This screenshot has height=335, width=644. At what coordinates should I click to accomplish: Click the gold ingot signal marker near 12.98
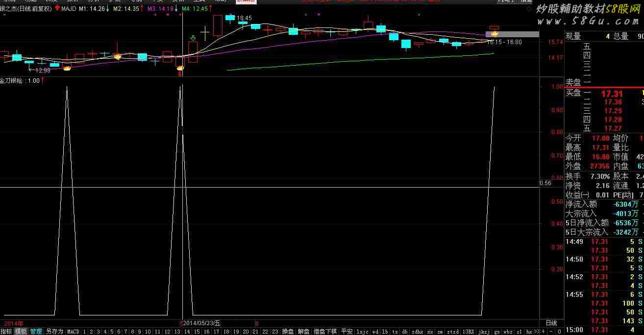point(67,68)
